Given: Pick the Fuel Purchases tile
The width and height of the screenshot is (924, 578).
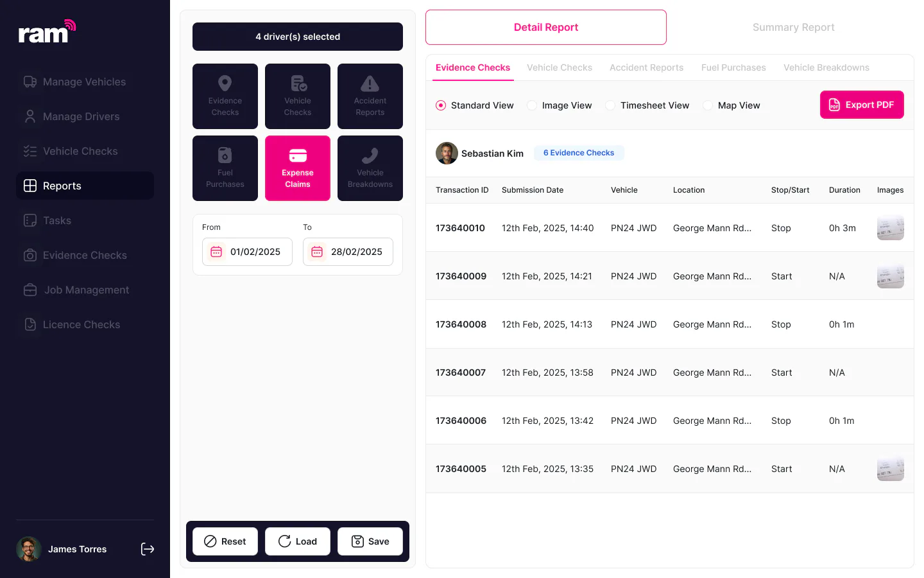Looking at the screenshot, I should click(225, 168).
